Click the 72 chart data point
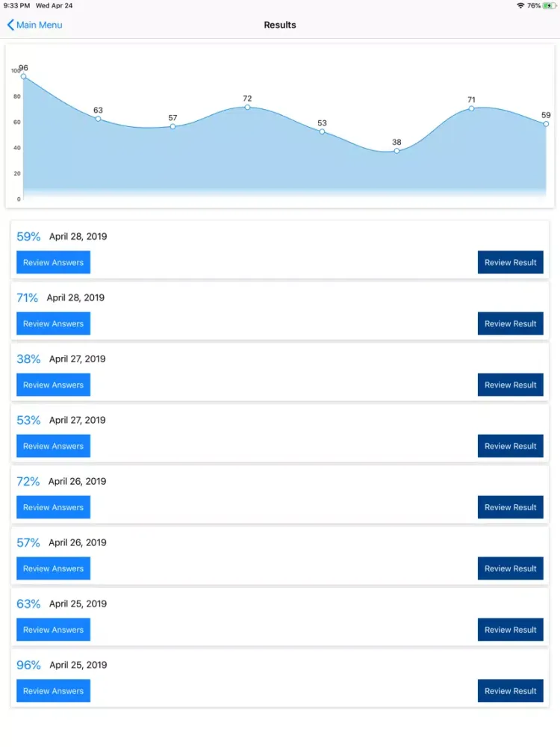The image size is (560, 747). 247,107
